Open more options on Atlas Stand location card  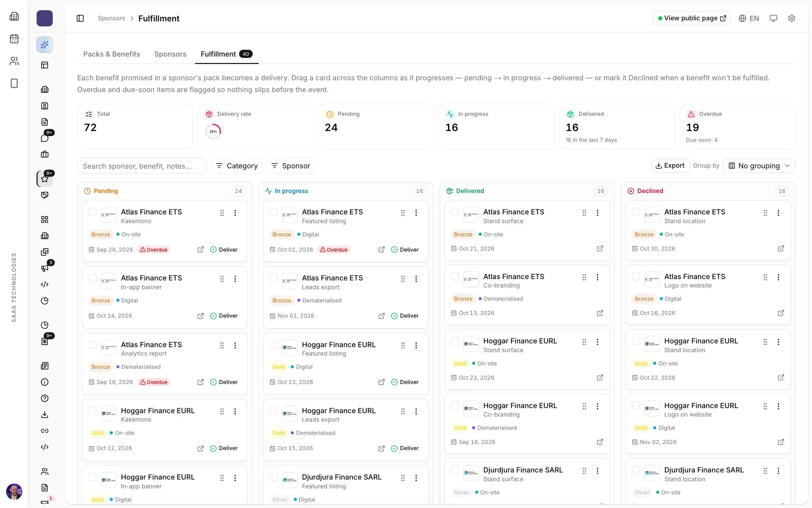(779, 213)
